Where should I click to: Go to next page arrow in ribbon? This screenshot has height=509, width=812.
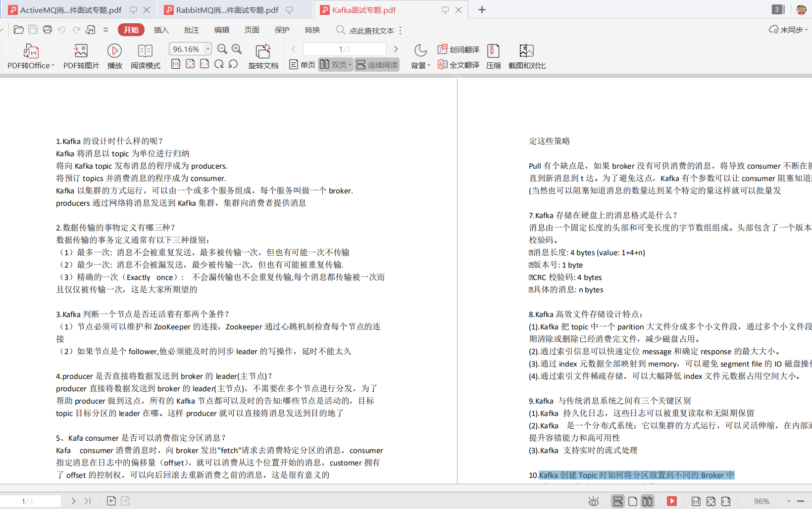pos(396,49)
